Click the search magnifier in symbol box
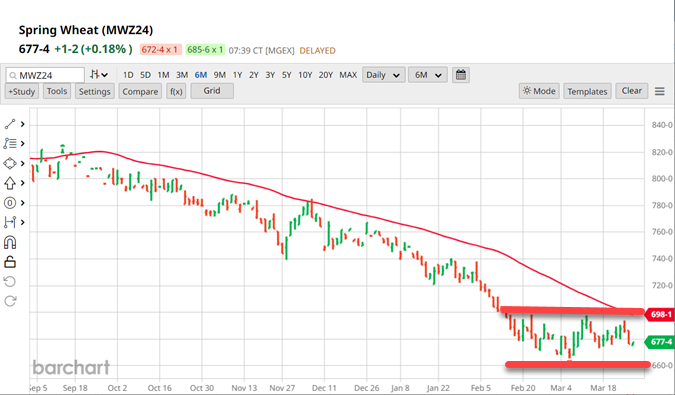Screen dimensions: 675x395 pos(12,75)
